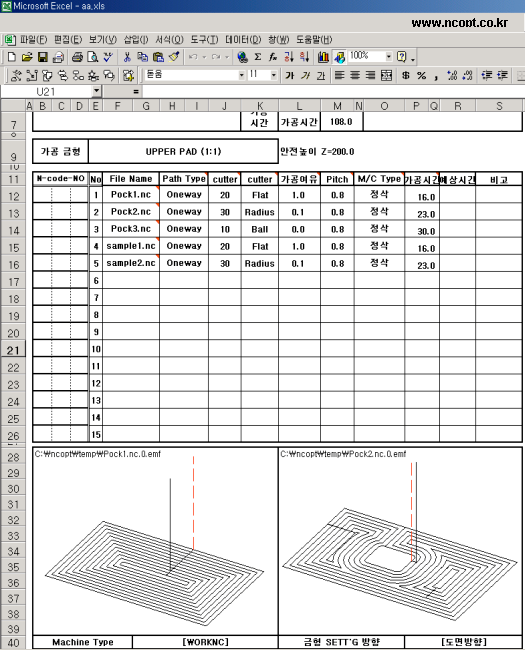This screenshot has width=525, height=651.
Task: Toggle Italic formatting button
Action: pos(305,76)
